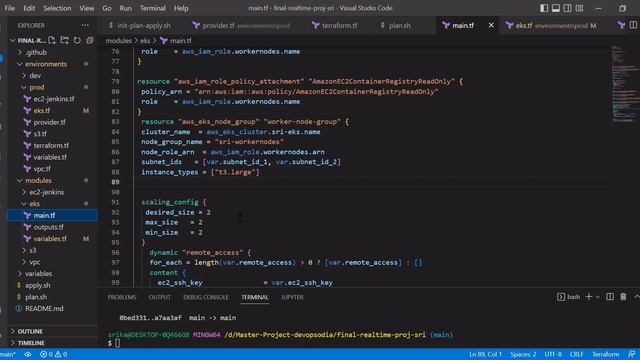The width and height of the screenshot is (640, 360).
Task: Change language mode Terraform in status bar
Action: coord(606,354)
